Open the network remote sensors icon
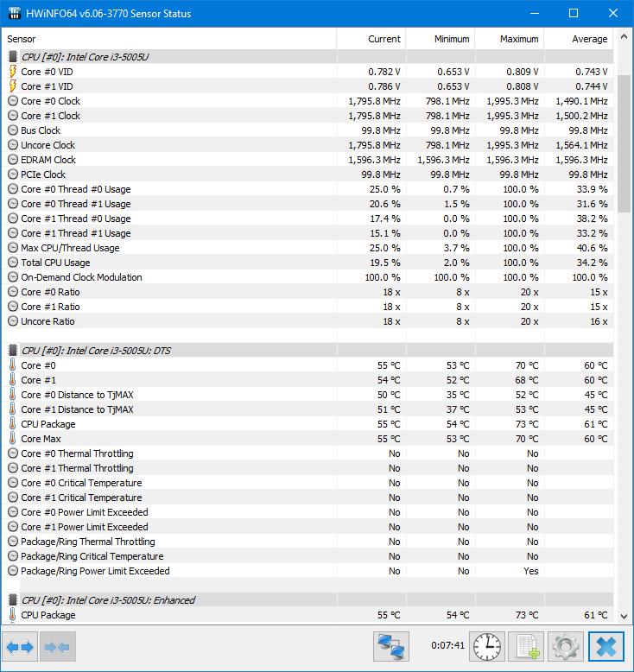Image resolution: width=634 pixels, height=672 pixels. tap(391, 647)
